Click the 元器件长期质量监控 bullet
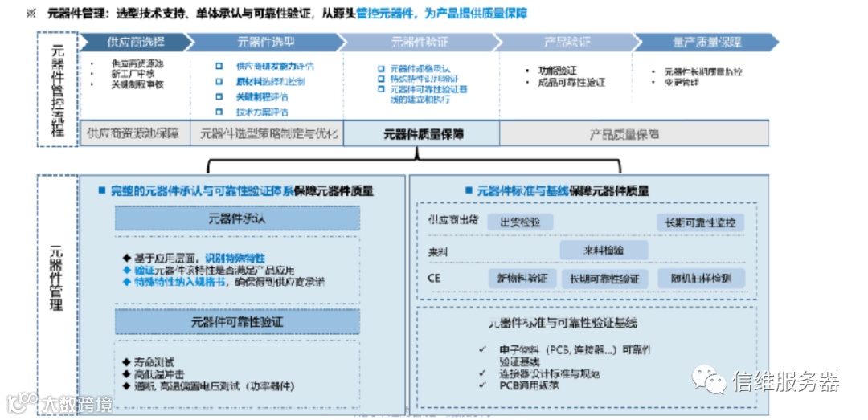This screenshot has height=420, width=868. click(703, 71)
